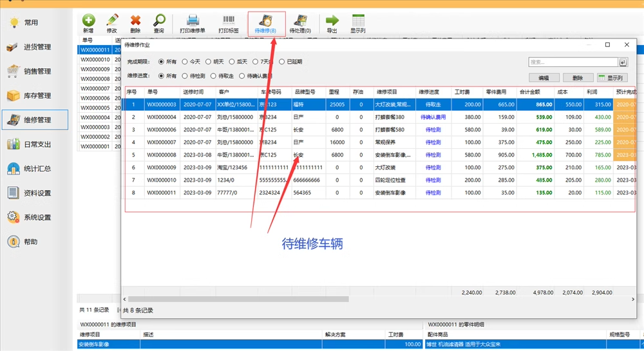Click the 解决方案 column header in bottom panel
Image resolution: width=644 pixels, height=351 pixels.
354,335
